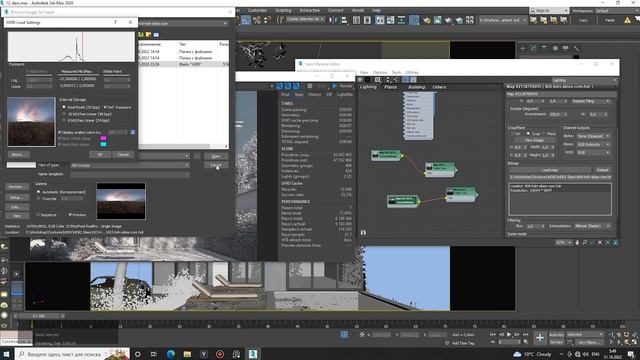Image resolution: width=640 pixels, height=360 pixels.
Task: Click the Info button in file dialog
Action: 17,207
